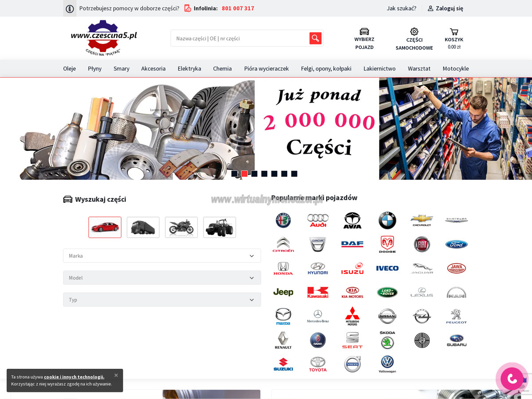532x399 pixels.
Task: Click the red search magnifier button
Action: pos(315,38)
